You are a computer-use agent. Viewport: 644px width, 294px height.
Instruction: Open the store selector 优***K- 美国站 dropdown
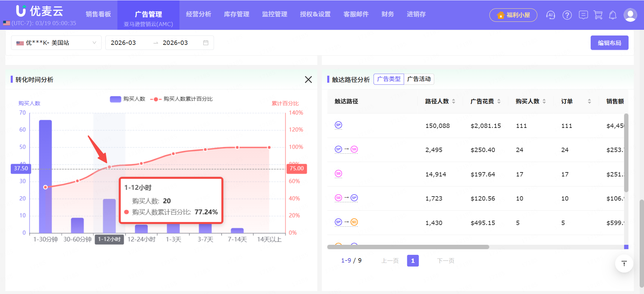56,43
